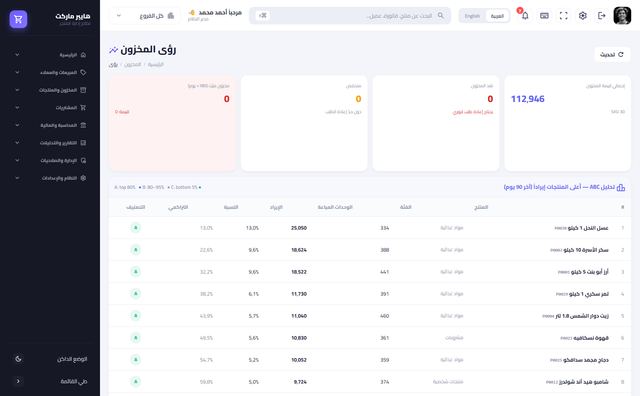
Task: Open المشتريات menu item
Action: point(50,108)
